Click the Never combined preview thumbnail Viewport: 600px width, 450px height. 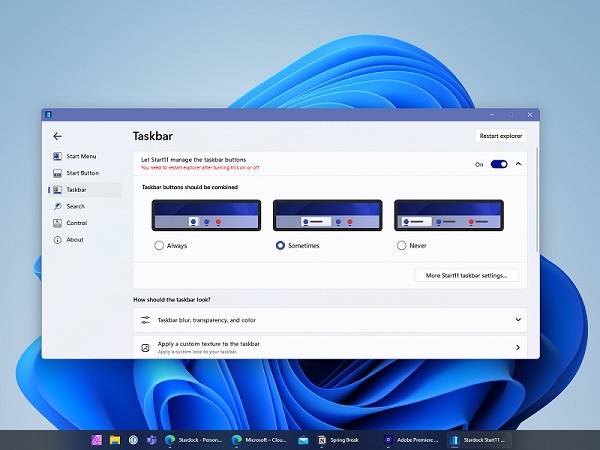tap(449, 215)
